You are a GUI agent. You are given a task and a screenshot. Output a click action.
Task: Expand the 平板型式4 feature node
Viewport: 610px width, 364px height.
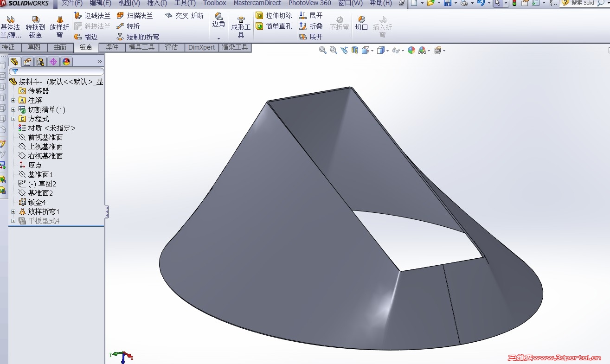click(13, 221)
